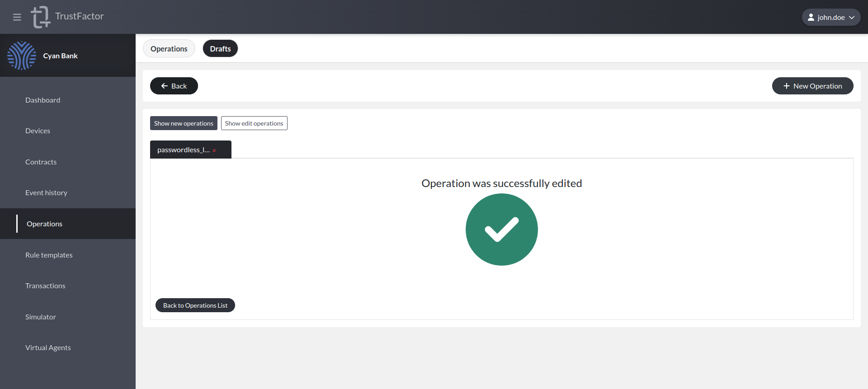Go back with the Back button
This screenshot has height=389, width=868.
pos(174,86)
